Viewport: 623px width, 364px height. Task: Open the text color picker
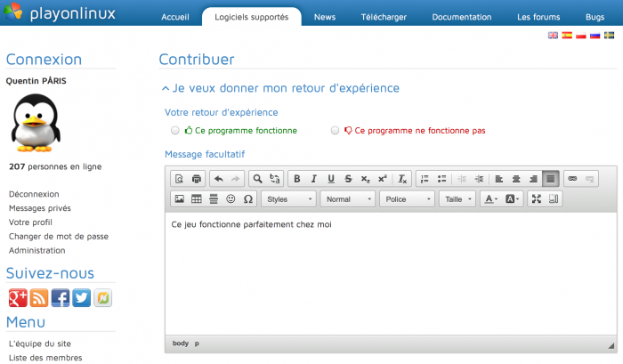coord(490,199)
